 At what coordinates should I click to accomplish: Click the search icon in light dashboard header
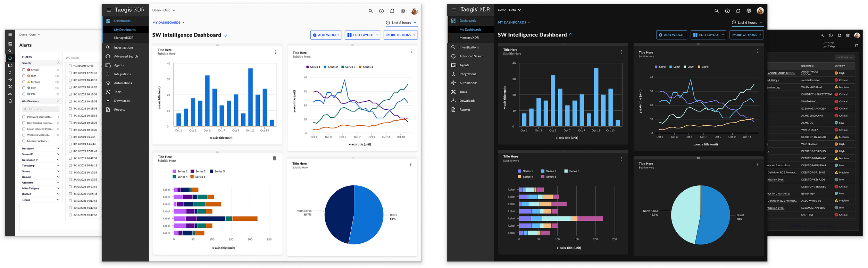[x=370, y=11]
